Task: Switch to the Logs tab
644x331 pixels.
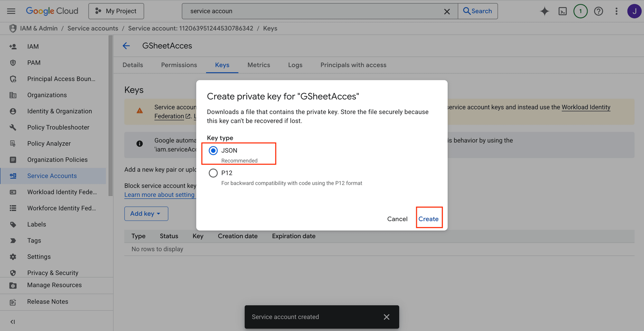Action: 295,65
